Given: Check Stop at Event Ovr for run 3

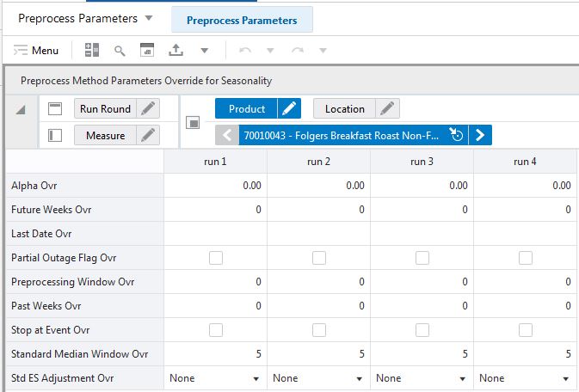Looking at the screenshot, I should [x=422, y=330].
